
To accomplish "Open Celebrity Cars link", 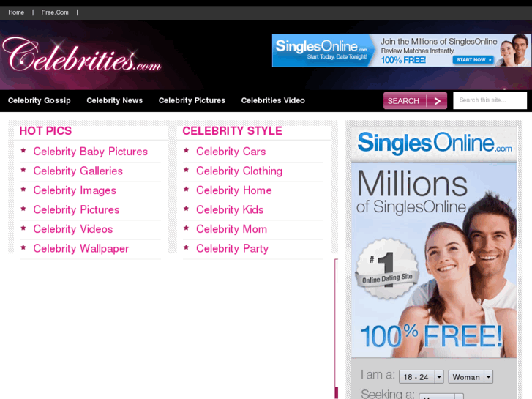I will 231,152.
